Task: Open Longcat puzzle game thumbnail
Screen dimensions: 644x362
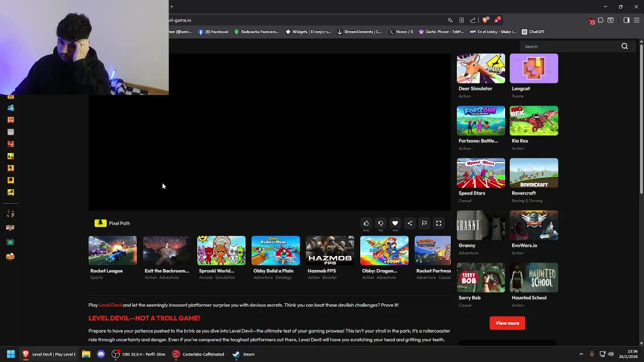Action: click(x=534, y=68)
